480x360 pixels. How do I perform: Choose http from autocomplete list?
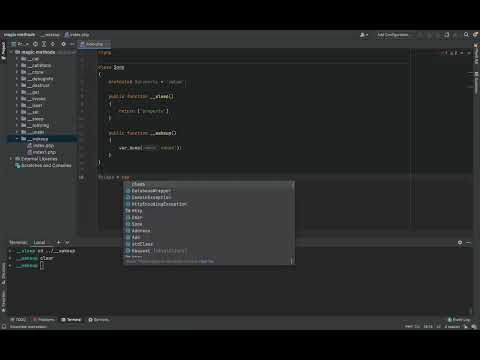coord(209,211)
